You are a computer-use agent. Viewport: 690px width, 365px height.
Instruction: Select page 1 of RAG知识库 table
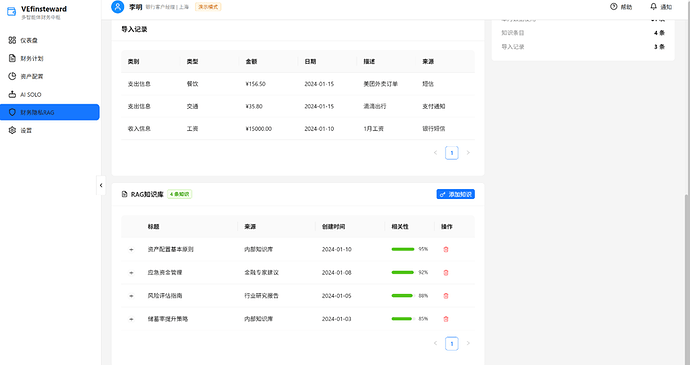[x=452, y=343]
